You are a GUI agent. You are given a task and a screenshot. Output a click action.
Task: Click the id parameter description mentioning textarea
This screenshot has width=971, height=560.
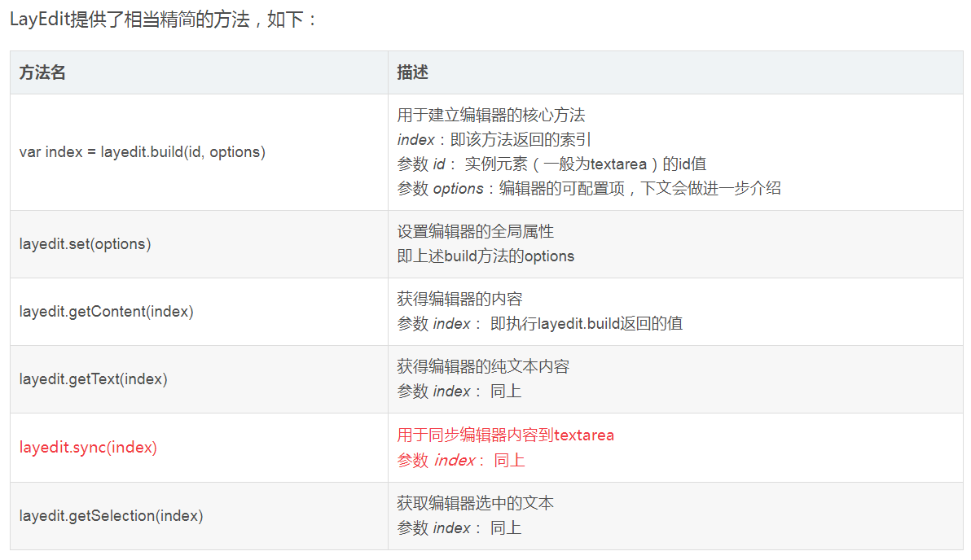(x=551, y=164)
